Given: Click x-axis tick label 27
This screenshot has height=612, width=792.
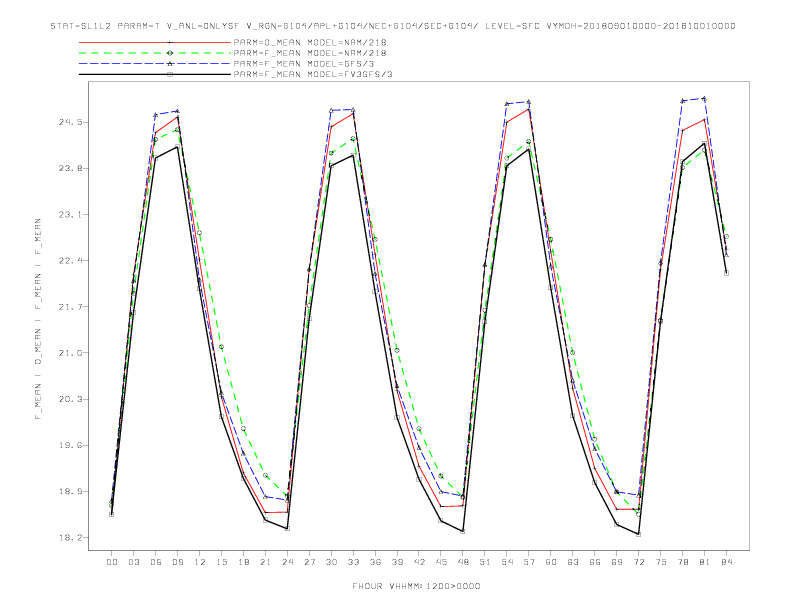Looking at the screenshot, I should 309,562.
